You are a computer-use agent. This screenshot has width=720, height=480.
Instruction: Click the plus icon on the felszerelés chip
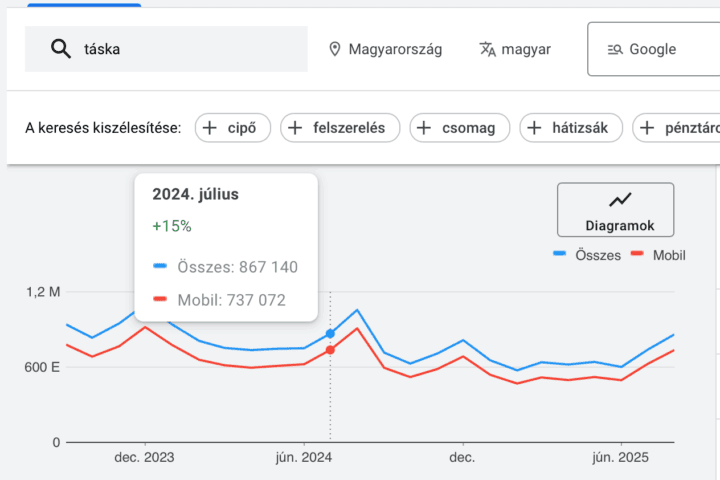tap(296, 128)
